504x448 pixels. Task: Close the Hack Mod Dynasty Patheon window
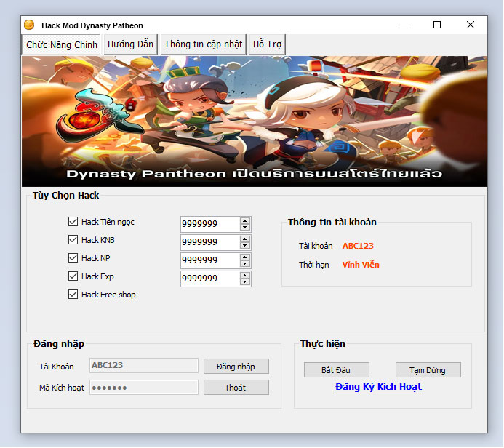[471, 25]
